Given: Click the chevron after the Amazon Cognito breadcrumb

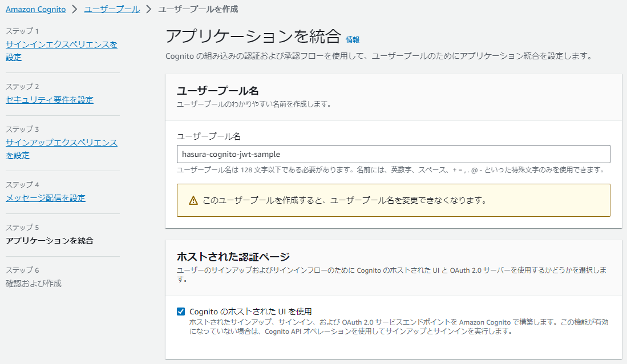Looking at the screenshot, I should tap(75, 9).
